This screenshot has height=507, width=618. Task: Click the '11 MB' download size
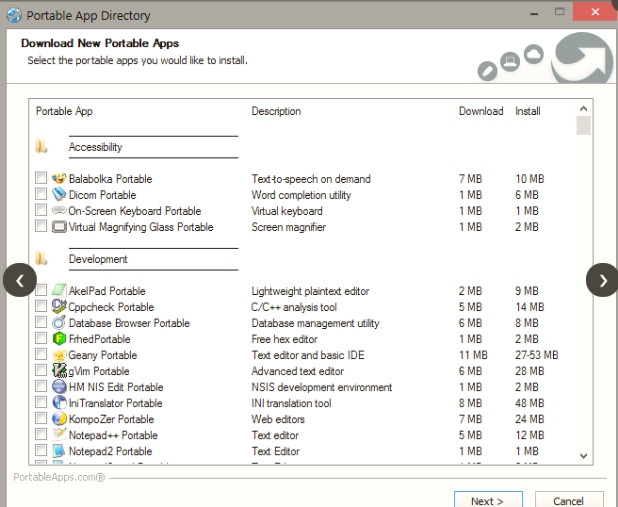[x=473, y=355]
